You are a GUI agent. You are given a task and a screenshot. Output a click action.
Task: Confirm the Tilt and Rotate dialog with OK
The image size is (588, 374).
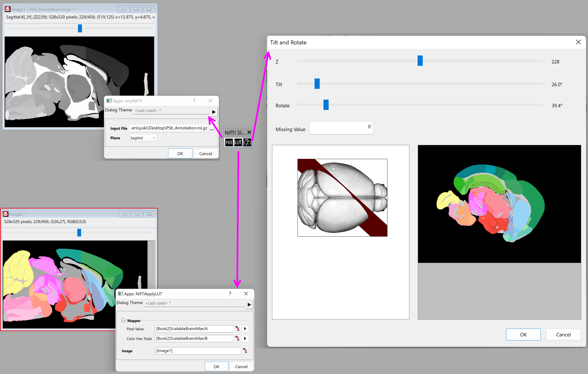[x=523, y=334]
